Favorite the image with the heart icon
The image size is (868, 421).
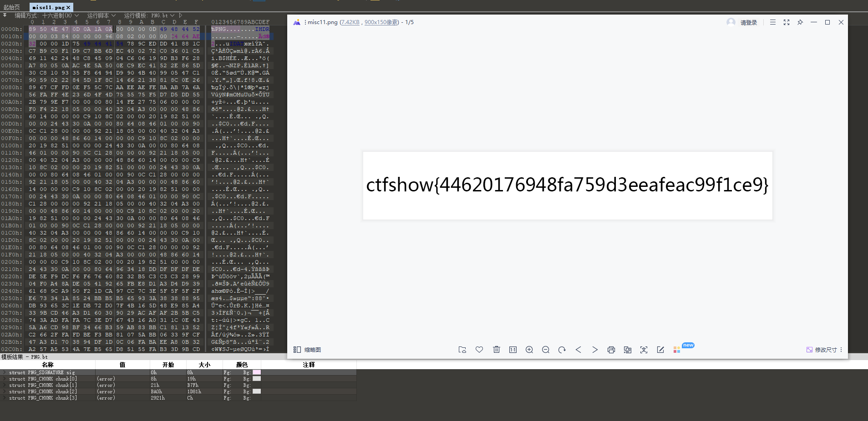coord(479,350)
